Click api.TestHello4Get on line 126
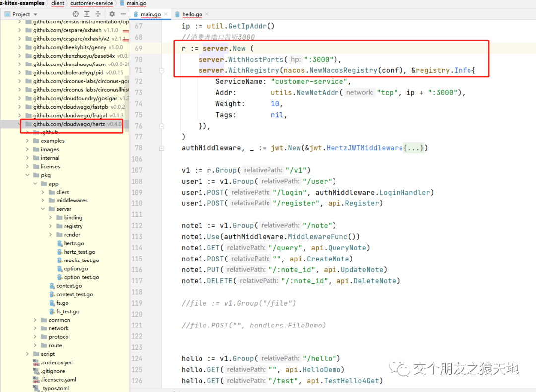 click(x=343, y=381)
